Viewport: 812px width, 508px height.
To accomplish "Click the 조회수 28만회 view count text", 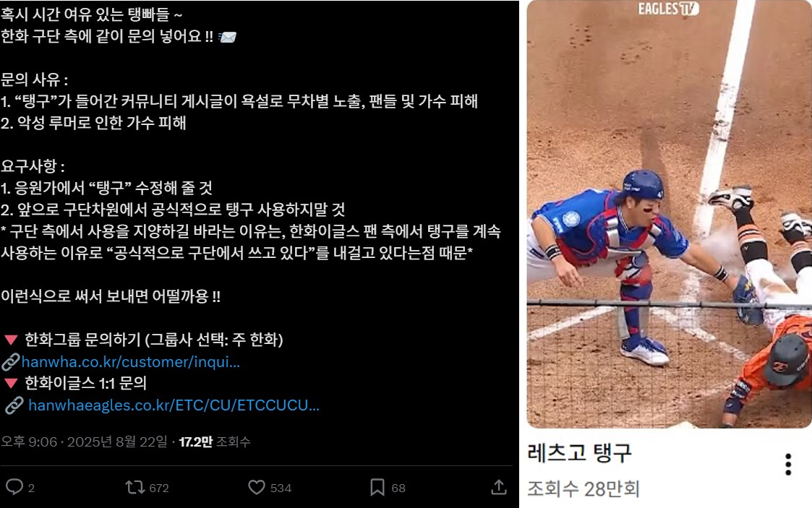I will (x=584, y=489).
